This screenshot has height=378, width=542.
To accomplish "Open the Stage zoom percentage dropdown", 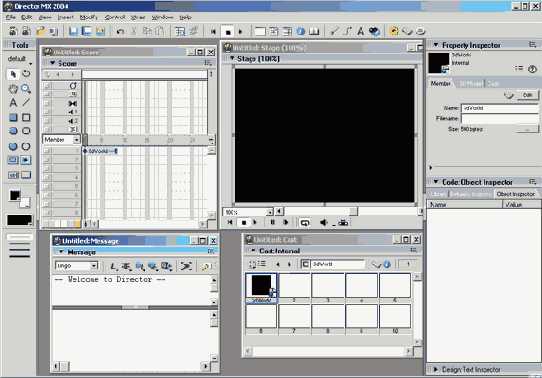I will [270, 212].
